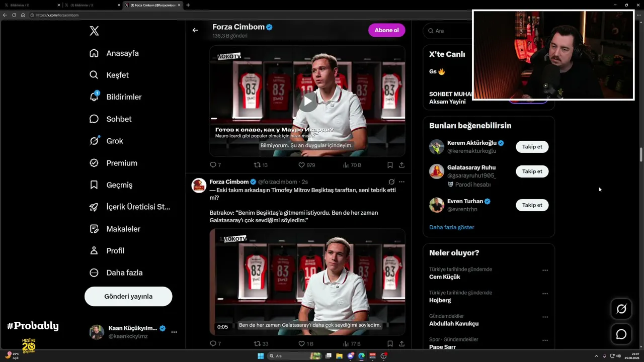Go to Profil page

pyautogui.click(x=107, y=250)
